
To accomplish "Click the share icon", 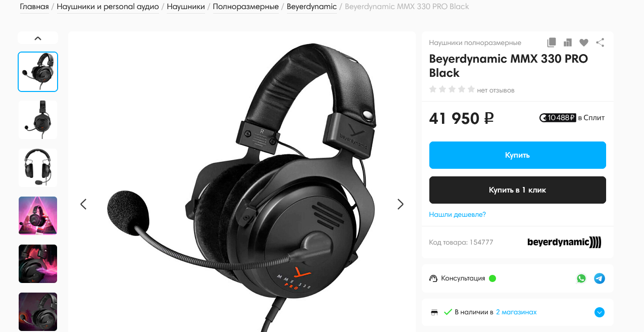I will (600, 42).
